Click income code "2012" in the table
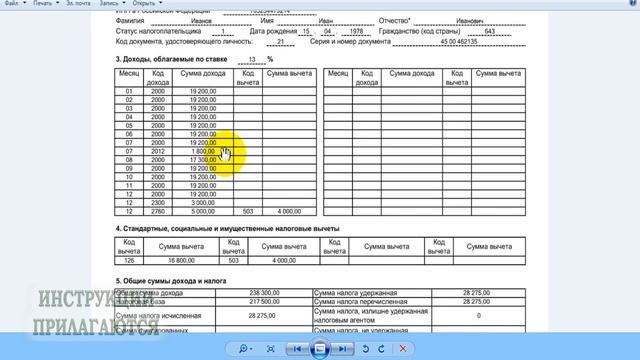Viewport: 640px width, 360px height. 158,151
